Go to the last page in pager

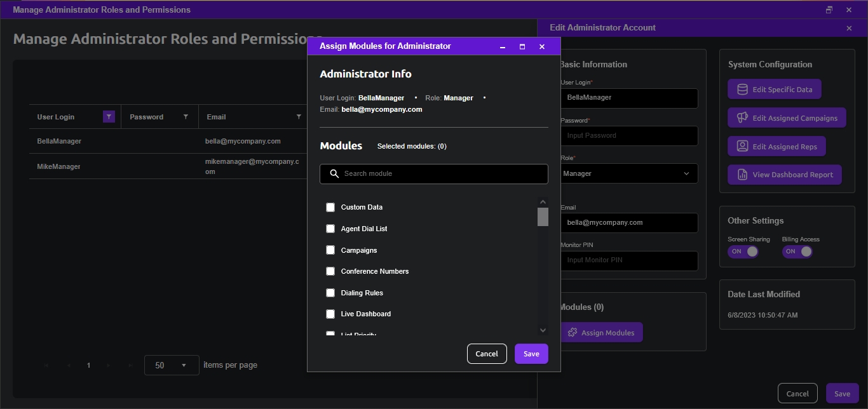point(130,365)
